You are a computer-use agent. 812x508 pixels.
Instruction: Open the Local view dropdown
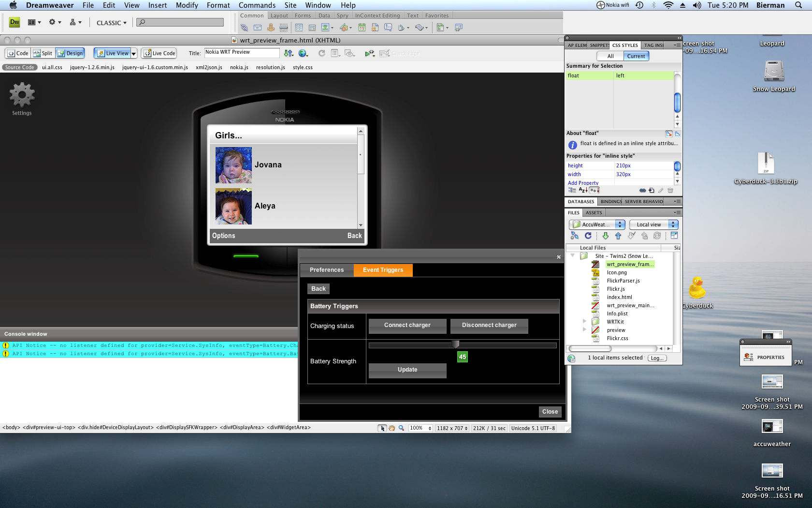click(x=653, y=224)
